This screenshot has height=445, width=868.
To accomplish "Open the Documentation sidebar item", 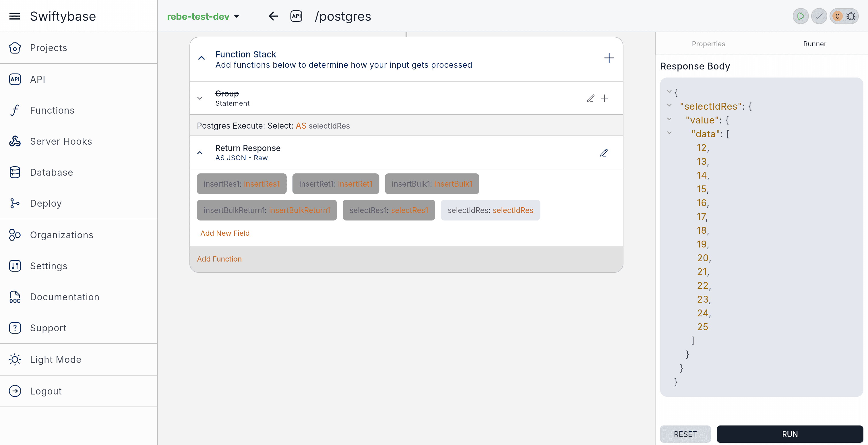I will click(79, 297).
